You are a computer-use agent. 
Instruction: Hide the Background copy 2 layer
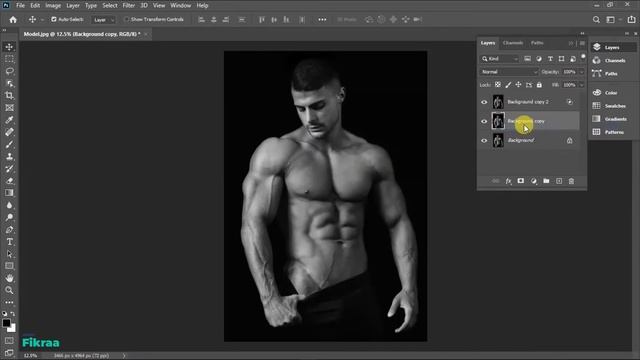coord(484,102)
